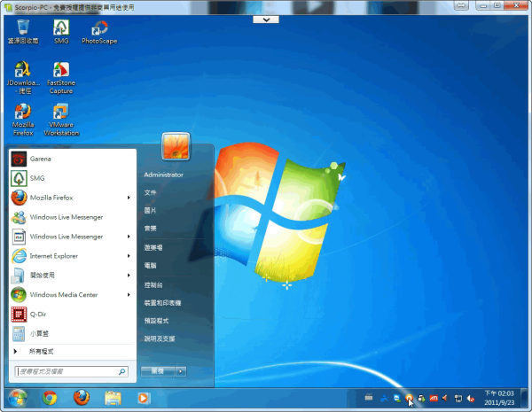532x412 pixels.
Task: Click the taskbar clock showing 02:03
Action: coord(500,396)
